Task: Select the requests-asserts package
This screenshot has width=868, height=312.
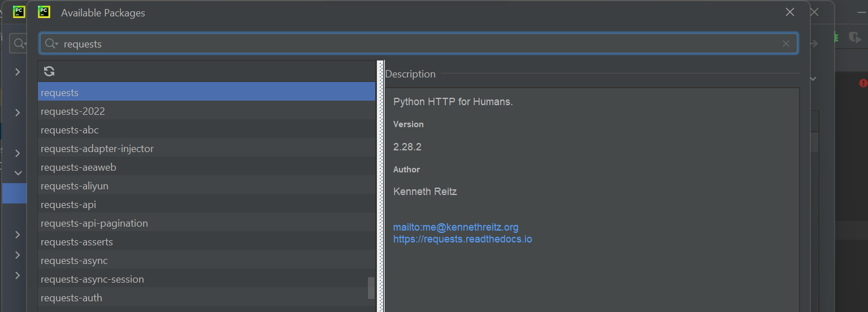Action: coord(206,241)
